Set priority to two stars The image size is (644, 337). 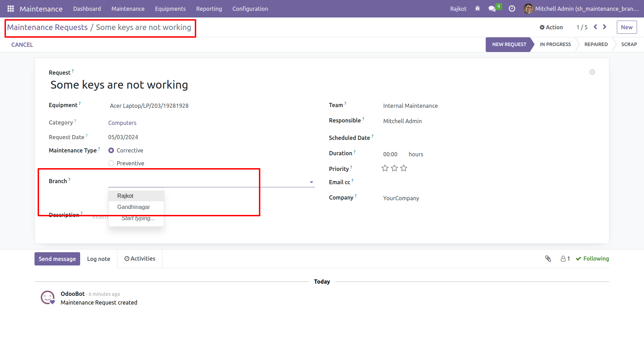coord(394,168)
